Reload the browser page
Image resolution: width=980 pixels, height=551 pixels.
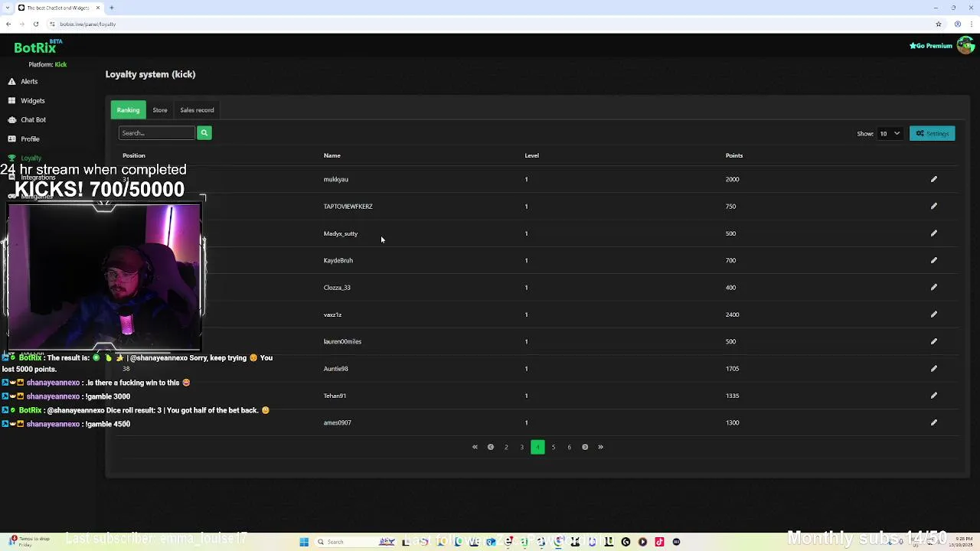35,24
